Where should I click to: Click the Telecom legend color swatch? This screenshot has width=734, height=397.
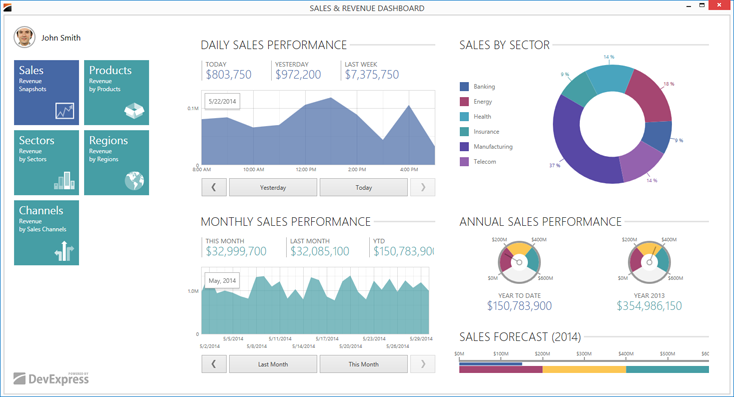tap(464, 162)
